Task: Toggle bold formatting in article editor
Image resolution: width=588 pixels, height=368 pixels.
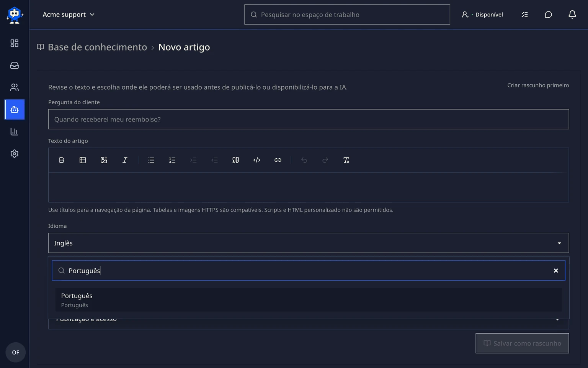Action: [62, 160]
